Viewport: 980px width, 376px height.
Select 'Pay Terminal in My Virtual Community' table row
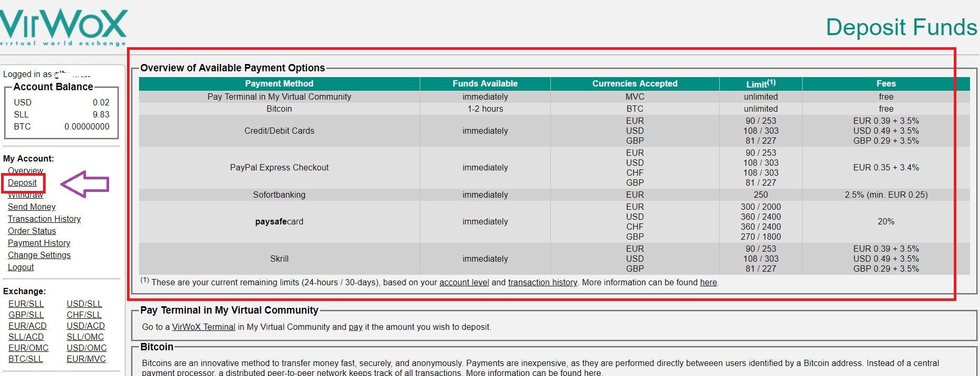click(x=555, y=96)
